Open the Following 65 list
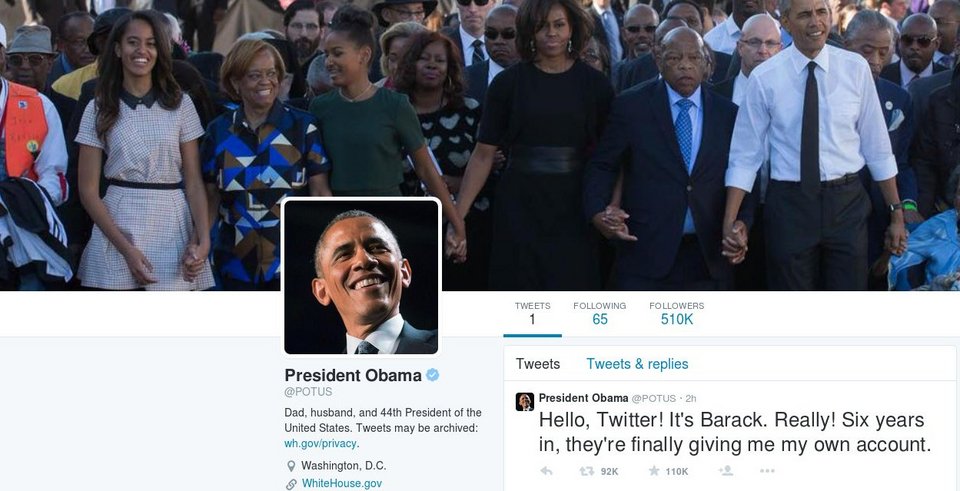The width and height of the screenshot is (960, 491). point(599,313)
